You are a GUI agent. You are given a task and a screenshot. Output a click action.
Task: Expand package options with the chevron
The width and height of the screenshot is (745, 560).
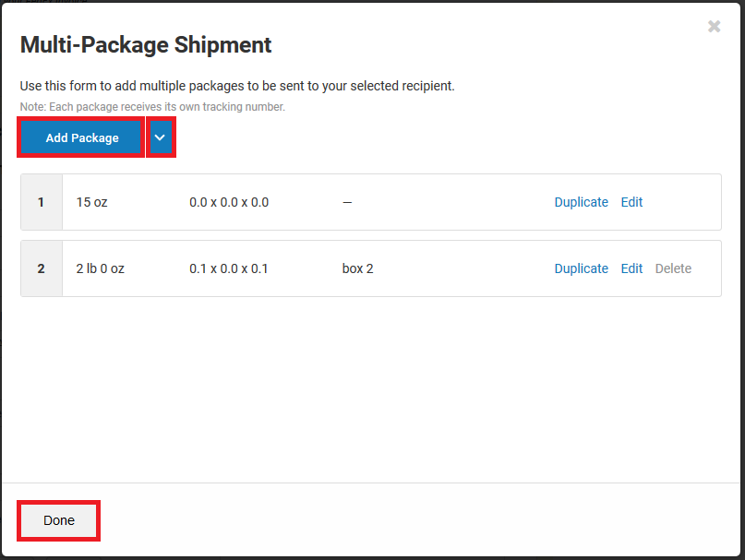coord(161,137)
